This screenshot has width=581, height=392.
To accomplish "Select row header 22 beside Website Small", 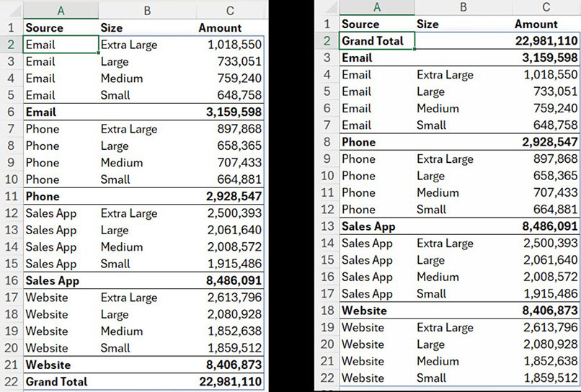I will pyautogui.click(x=328, y=378).
